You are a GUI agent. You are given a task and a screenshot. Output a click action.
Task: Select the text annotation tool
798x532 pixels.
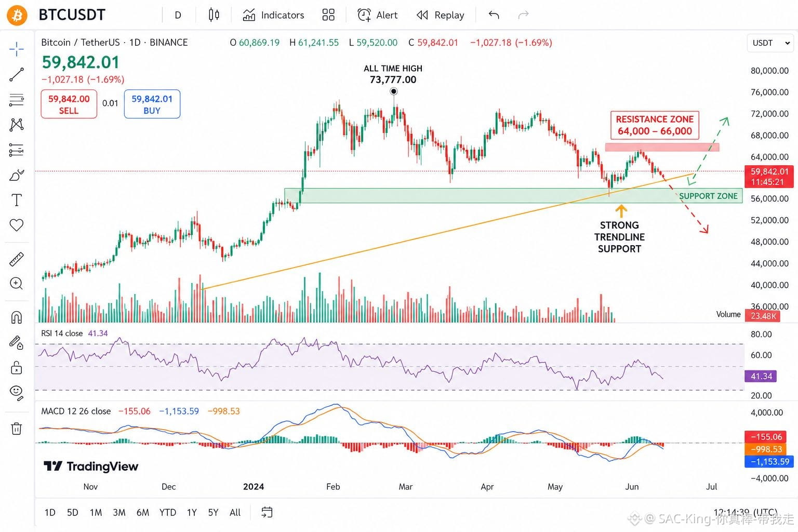click(x=17, y=200)
